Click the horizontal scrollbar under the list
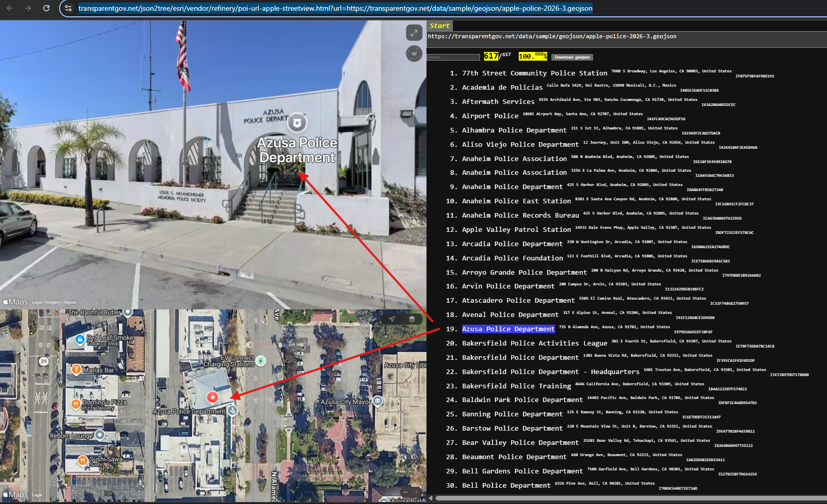827x504 pixels. pos(627,498)
